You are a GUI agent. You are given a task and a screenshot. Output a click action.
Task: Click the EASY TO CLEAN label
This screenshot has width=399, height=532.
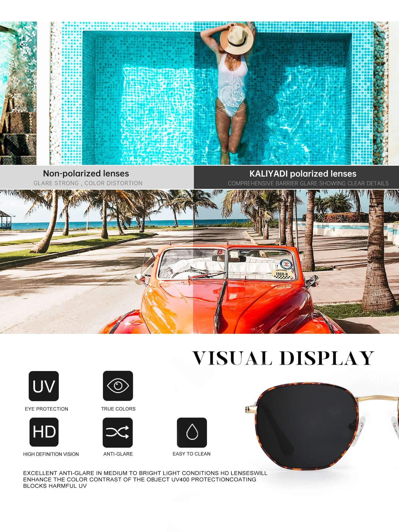pyautogui.click(x=192, y=454)
